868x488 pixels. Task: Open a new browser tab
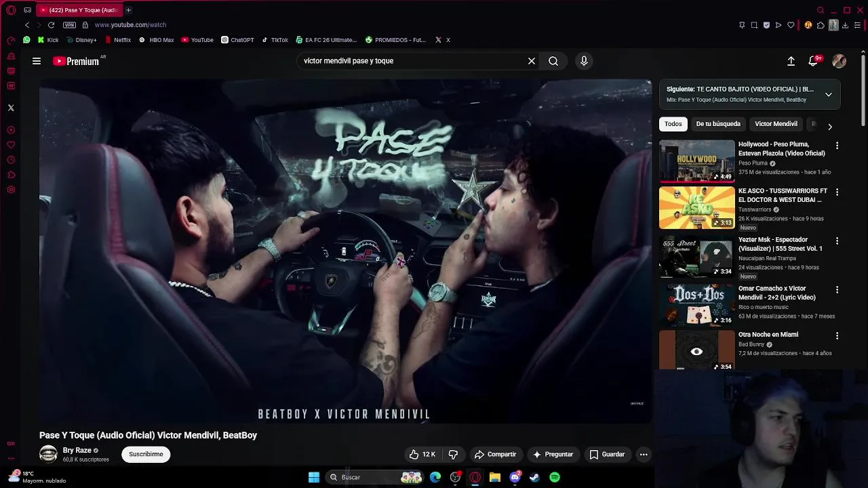128,10
